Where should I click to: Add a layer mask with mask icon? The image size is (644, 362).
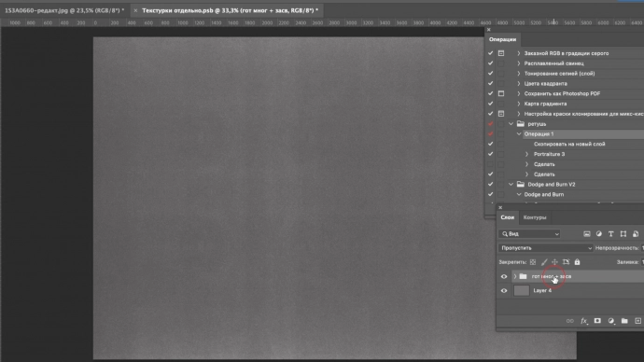597,321
